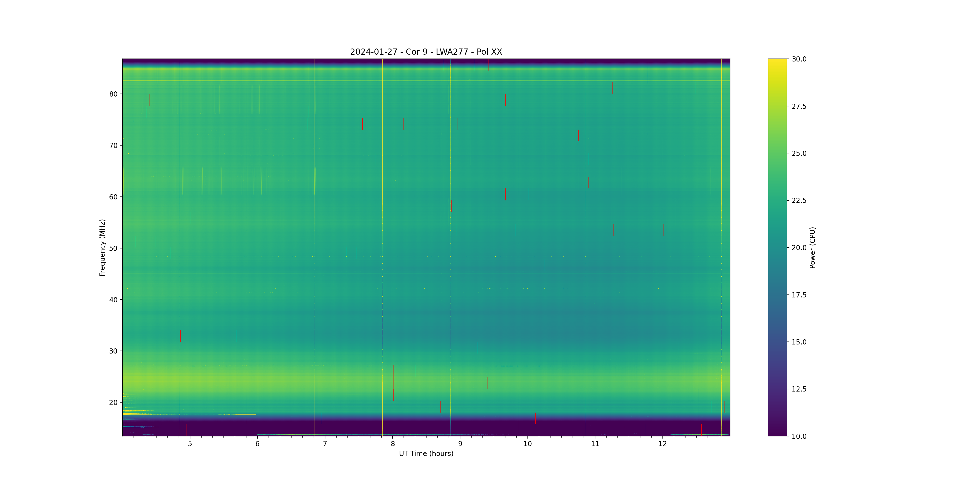Click the 25.0 colorbar tick label
This screenshot has width=980, height=490.
(799, 153)
